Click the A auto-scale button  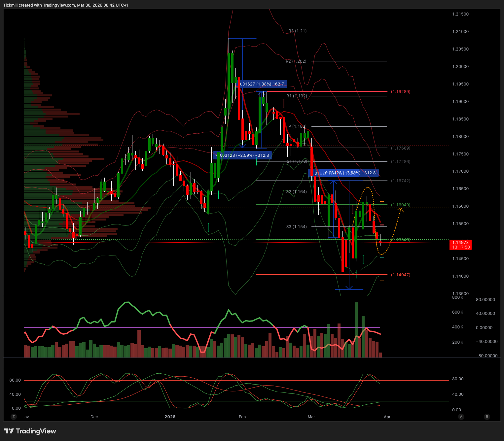461,417
